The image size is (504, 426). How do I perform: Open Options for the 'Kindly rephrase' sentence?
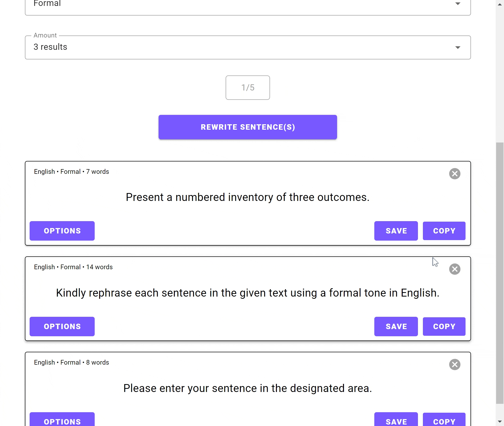pyautogui.click(x=62, y=326)
